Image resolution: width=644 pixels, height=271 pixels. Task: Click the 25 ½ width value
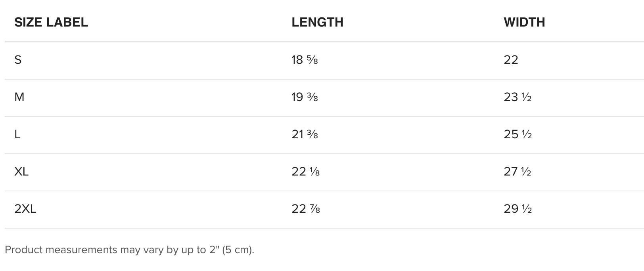click(x=517, y=134)
